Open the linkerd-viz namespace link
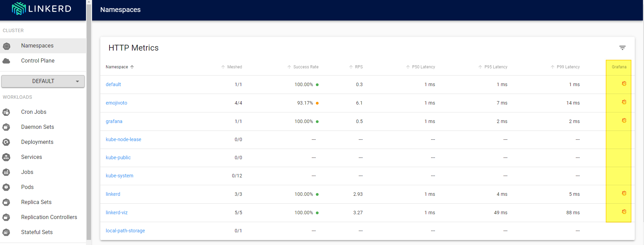This screenshot has width=644, height=245. click(x=117, y=213)
